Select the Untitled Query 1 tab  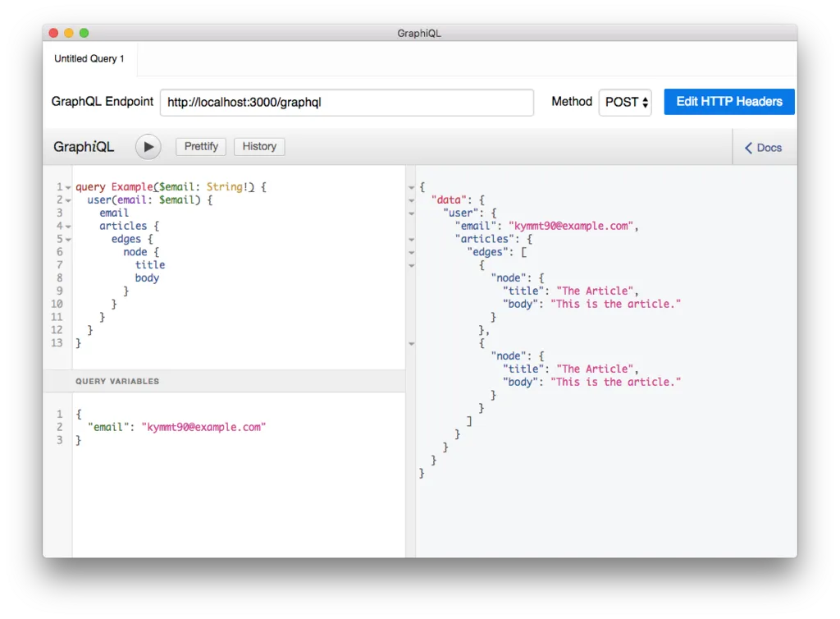click(89, 58)
